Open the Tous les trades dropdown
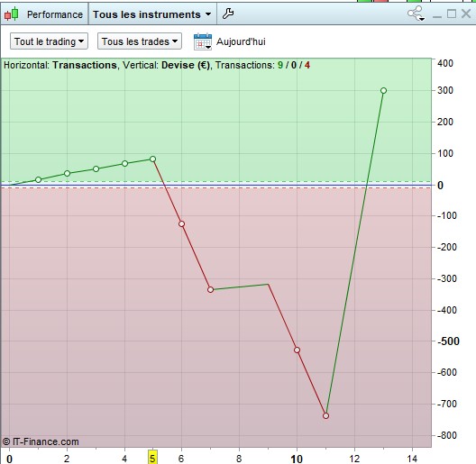This screenshot has width=476, height=464. (x=140, y=41)
